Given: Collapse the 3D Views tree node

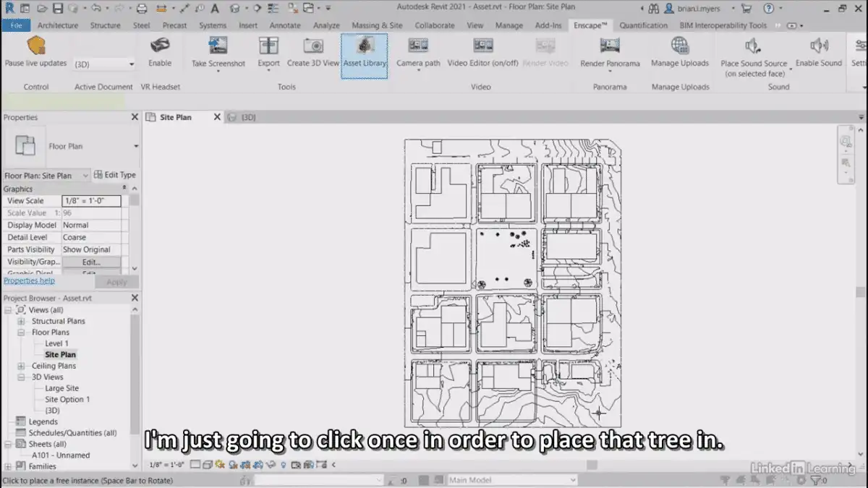Looking at the screenshot, I should click(22, 377).
